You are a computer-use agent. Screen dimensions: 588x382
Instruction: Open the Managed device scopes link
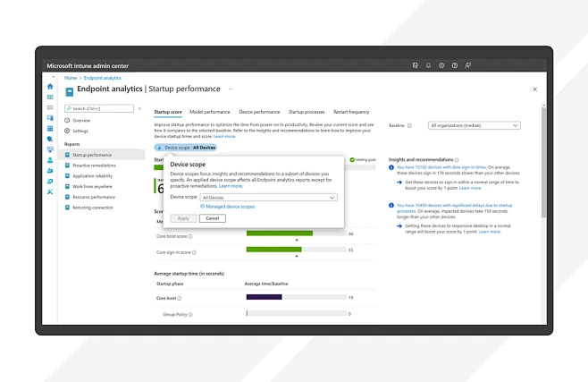[230, 207]
